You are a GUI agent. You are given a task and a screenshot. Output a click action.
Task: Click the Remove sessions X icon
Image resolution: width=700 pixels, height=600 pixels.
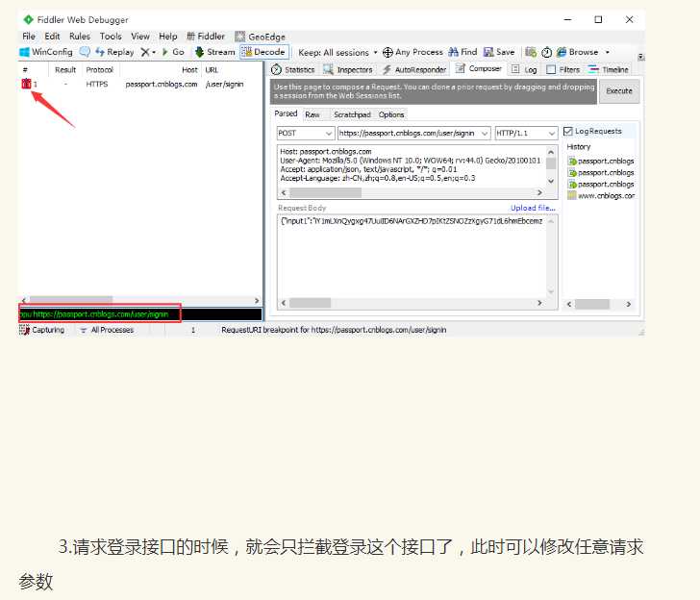click(x=144, y=52)
